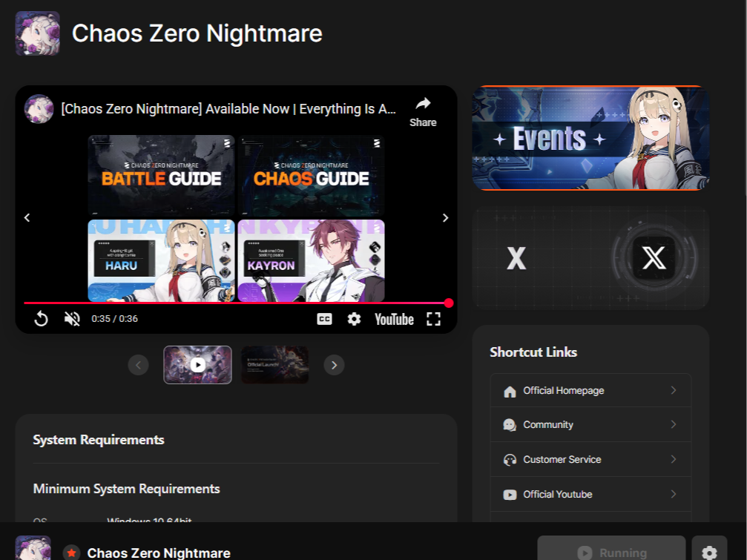747x560 pixels.
Task: Open the BATTLE GUIDE suggested video
Action: point(162,176)
